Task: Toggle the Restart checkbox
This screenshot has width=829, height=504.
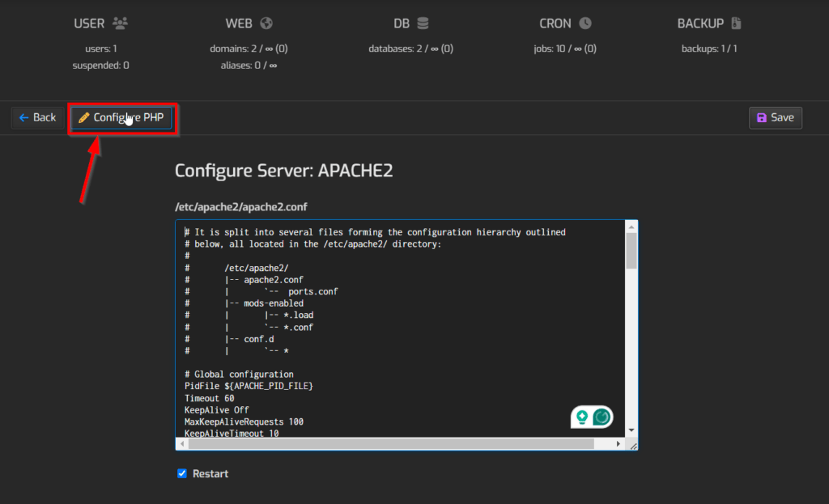Action: [x=181, y=473]
